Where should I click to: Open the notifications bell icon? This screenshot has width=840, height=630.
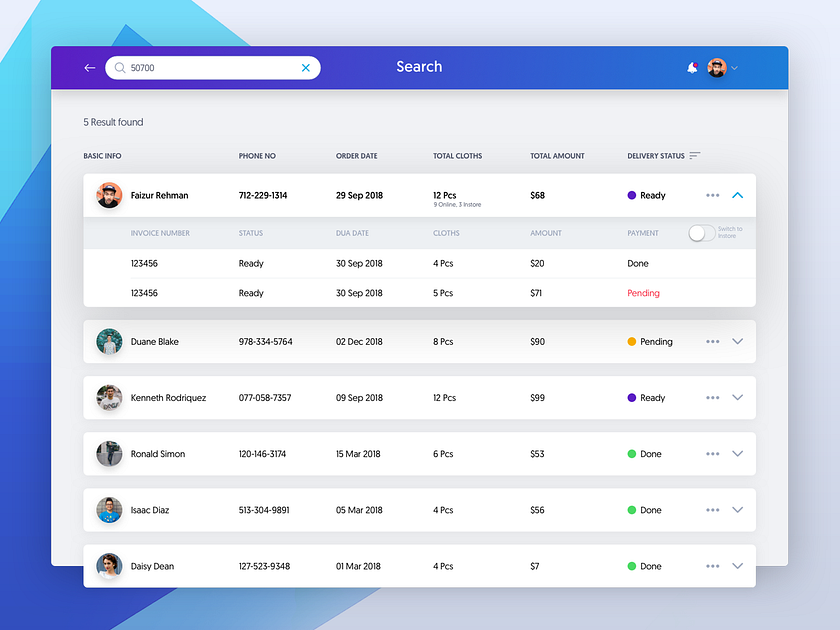[x=692, y=67]
